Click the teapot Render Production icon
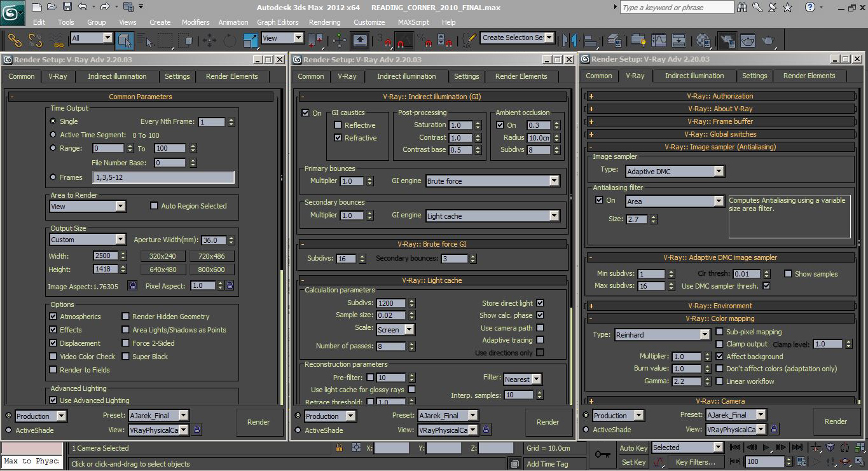Image resolution: width=868 pixels, height=471 pixels. click(768, 39)
